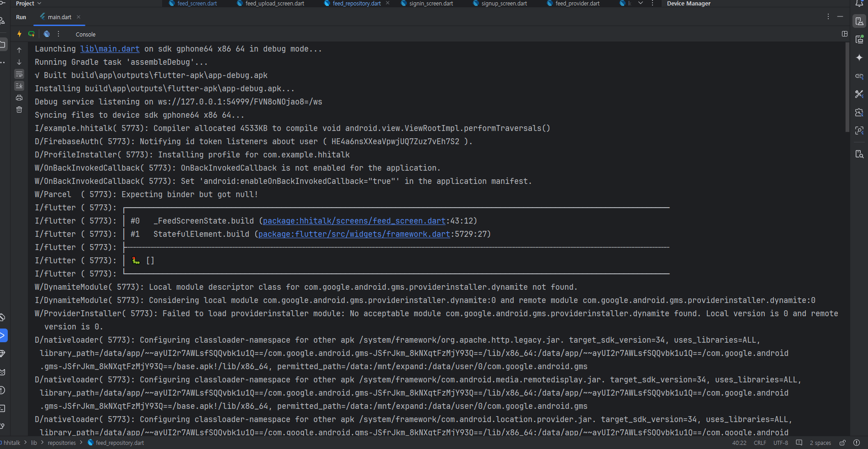Open the Run tool window sidebar icon
868x449 pixels.
(x=3, y=335)
